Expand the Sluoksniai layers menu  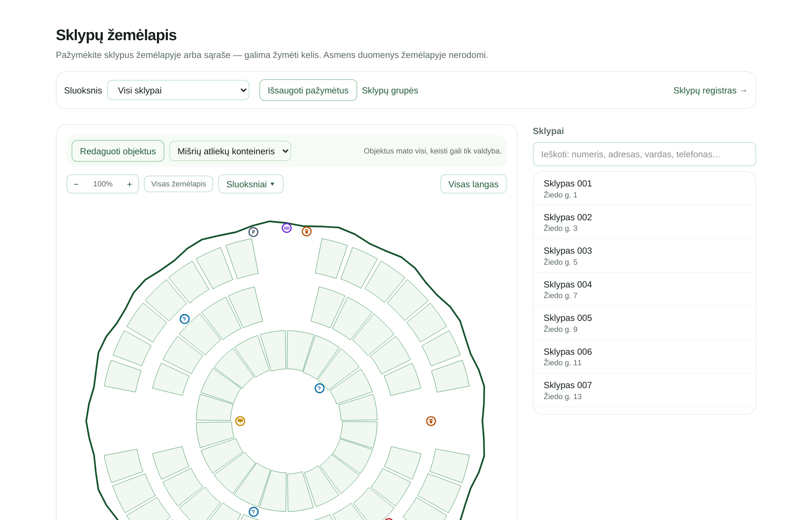[x=251, y=184]
